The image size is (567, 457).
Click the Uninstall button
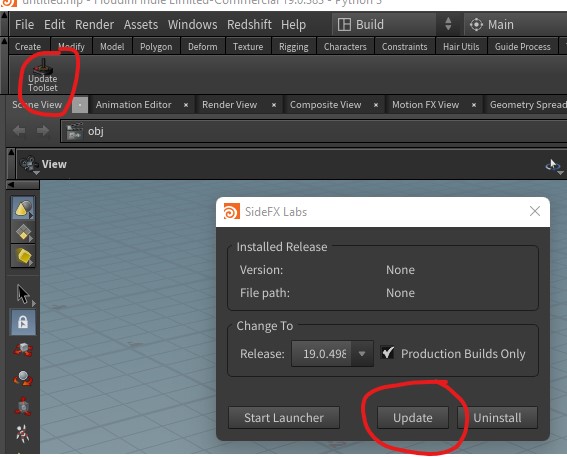(497, 418)
